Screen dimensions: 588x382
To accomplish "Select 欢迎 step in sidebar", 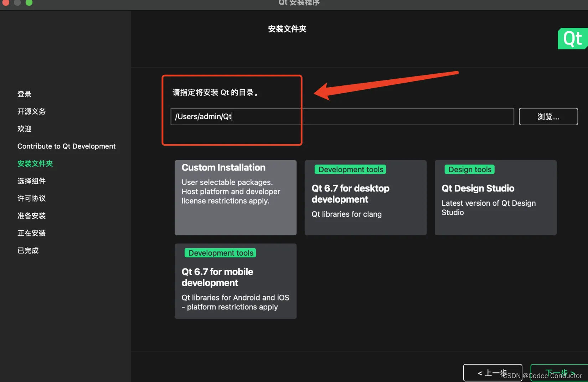I will pyautogui.click(x=24, y=129).
